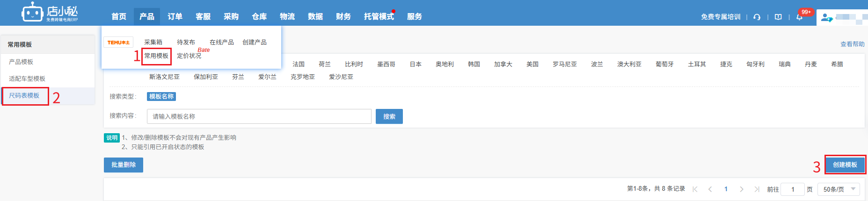868x201 pixels.
Task: Go to the previous page arrow
Action: coord(710,189)
